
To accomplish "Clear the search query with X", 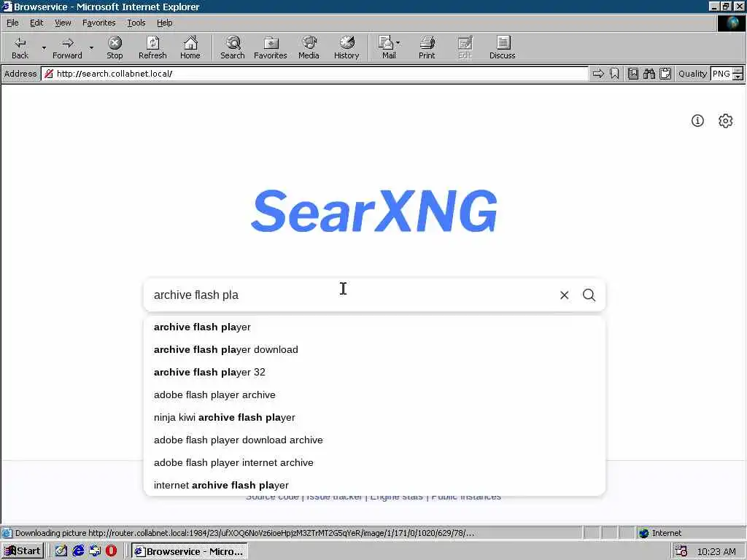I will (564, 295).
